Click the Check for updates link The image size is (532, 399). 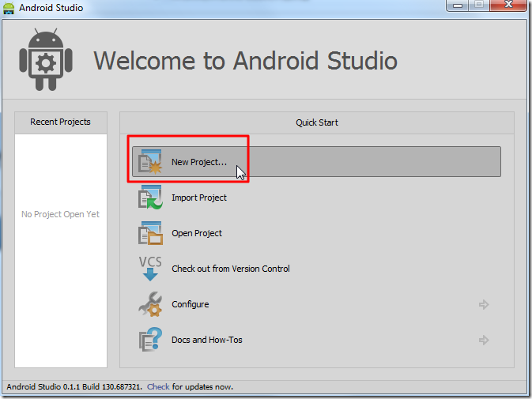click(x=158, y=387)
